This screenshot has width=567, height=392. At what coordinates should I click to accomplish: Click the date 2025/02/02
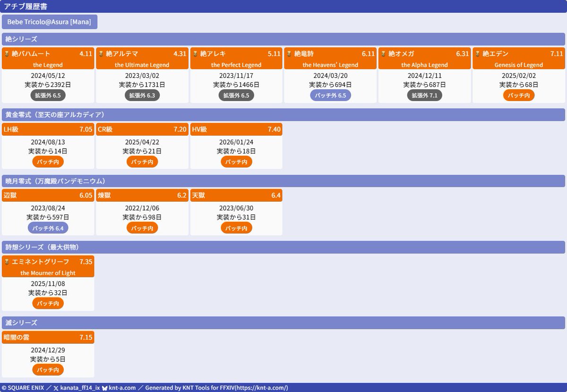click(519, 76)
